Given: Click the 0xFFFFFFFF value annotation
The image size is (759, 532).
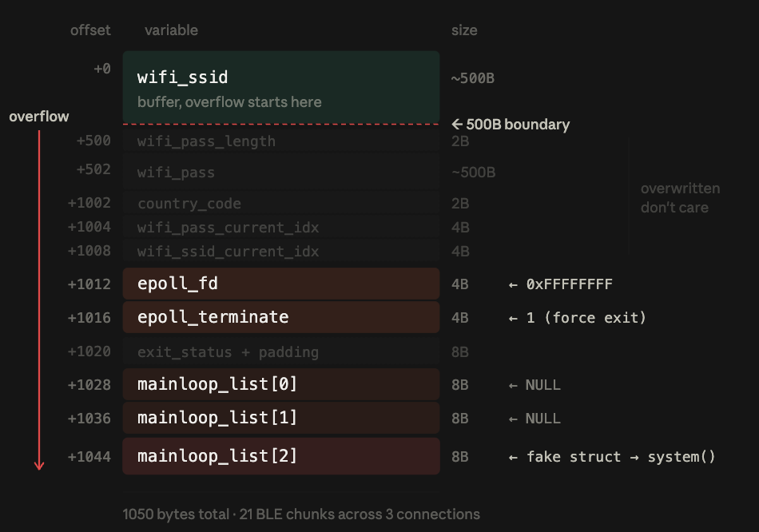Looking at the screenshot, I should click(x=561, y=284).
